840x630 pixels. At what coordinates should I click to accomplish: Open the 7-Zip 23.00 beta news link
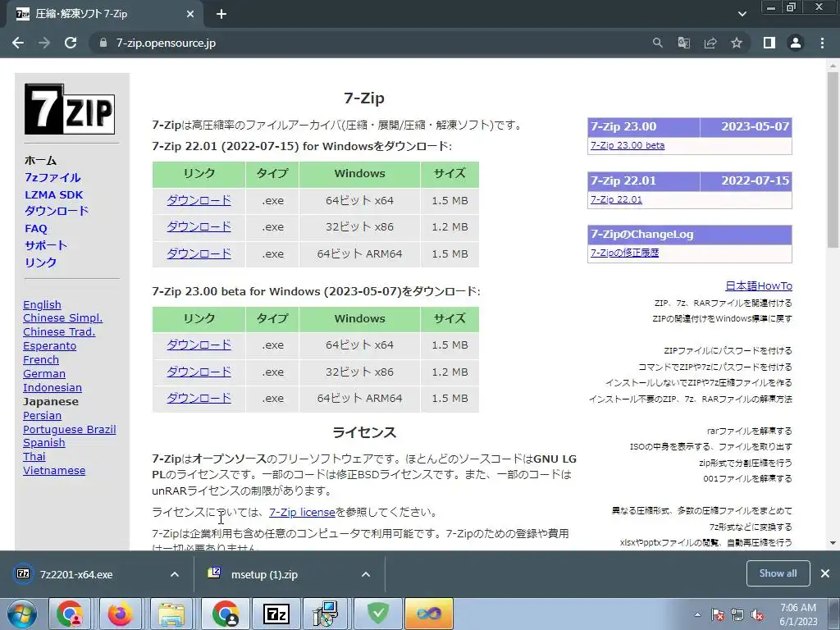628,145
